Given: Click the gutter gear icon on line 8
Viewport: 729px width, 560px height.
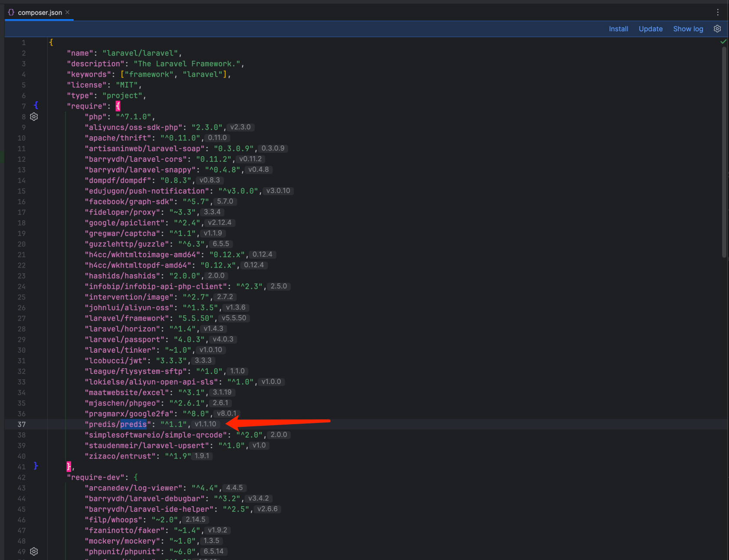Looking at the screenshot, I should 34,117.
